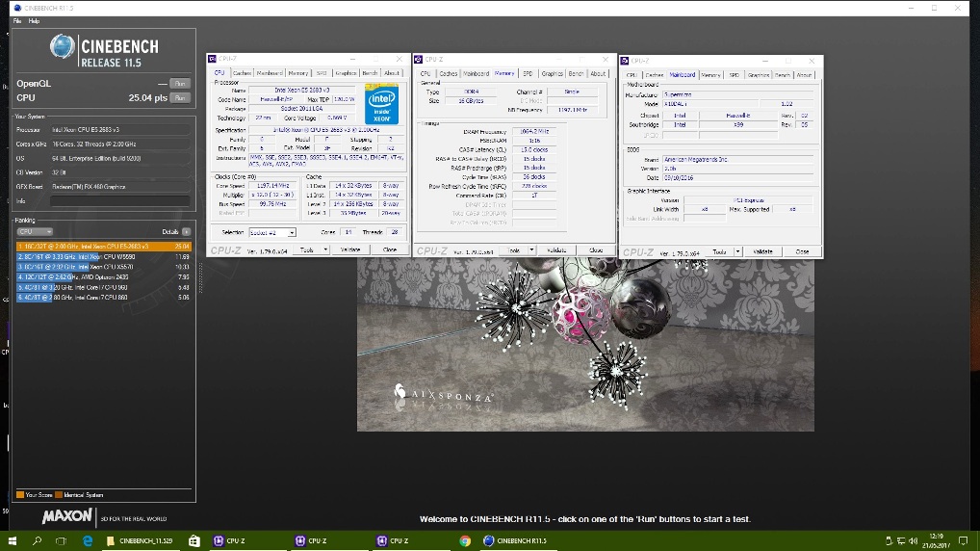
Task: Open Tools dropdown arrow in CPU-Z Memory window
Action: click(531, 250)
